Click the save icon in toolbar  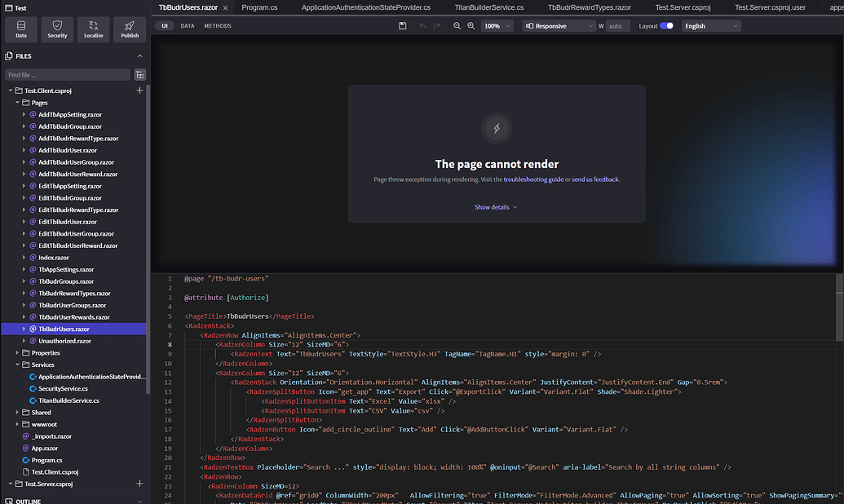402,26
